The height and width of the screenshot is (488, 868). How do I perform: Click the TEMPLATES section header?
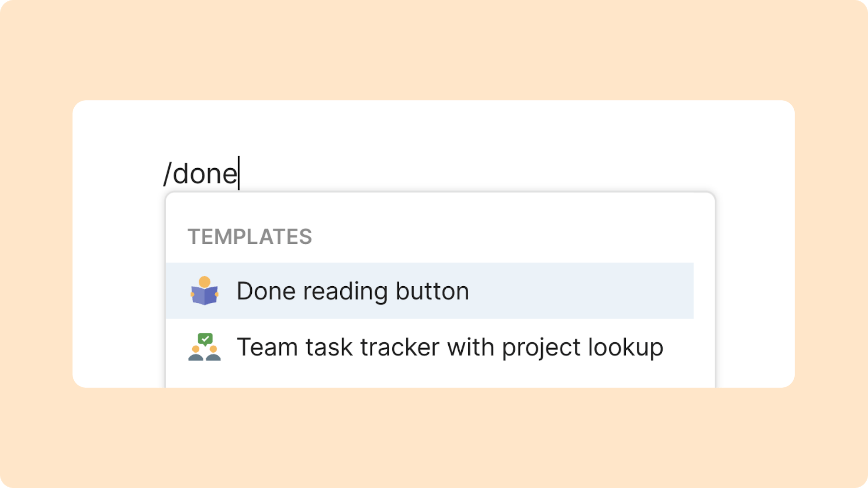[x=250, y=237]
